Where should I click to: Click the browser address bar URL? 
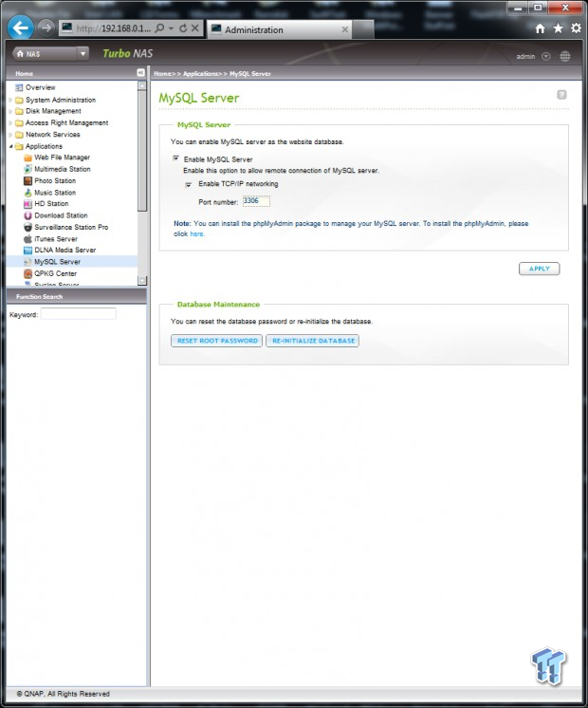(113, 28)
